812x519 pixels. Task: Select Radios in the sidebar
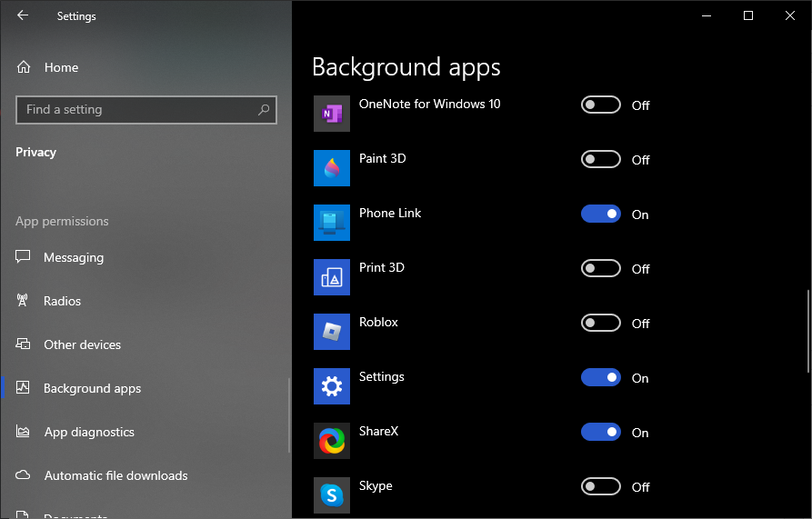tap(62, 302)
